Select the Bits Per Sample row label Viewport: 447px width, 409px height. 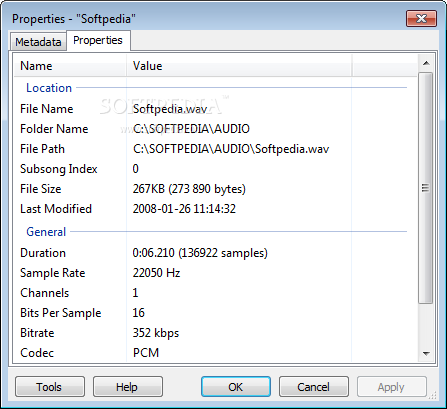coord(61,313)
